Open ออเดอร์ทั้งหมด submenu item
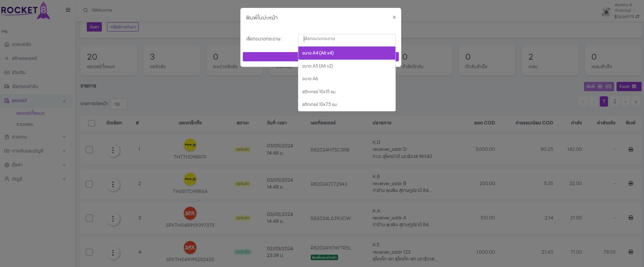644x267 pixels. [x=31, y=113]
